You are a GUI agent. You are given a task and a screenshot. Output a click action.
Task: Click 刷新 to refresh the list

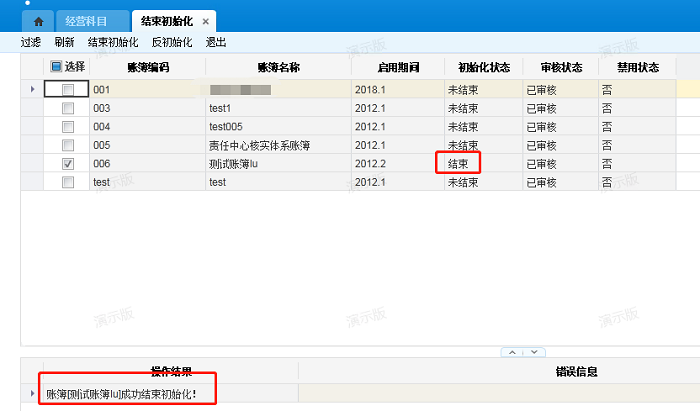point(64,42)
